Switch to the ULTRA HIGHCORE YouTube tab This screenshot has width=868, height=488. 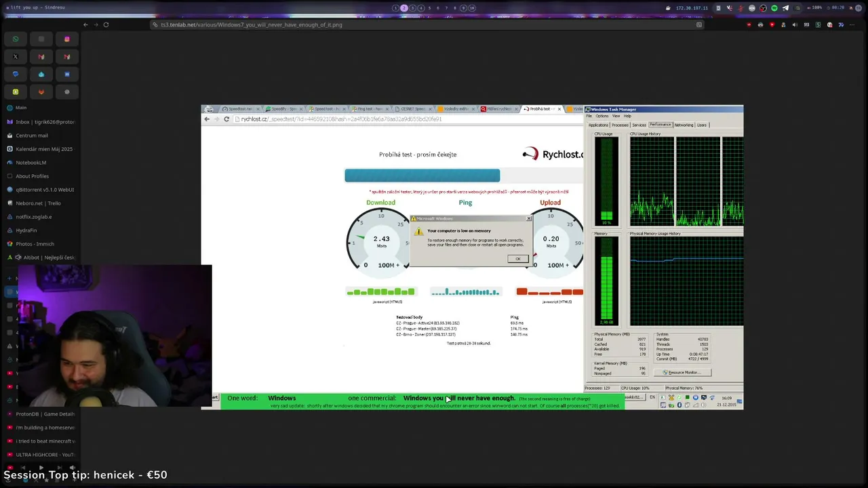[x=41, y=455]
